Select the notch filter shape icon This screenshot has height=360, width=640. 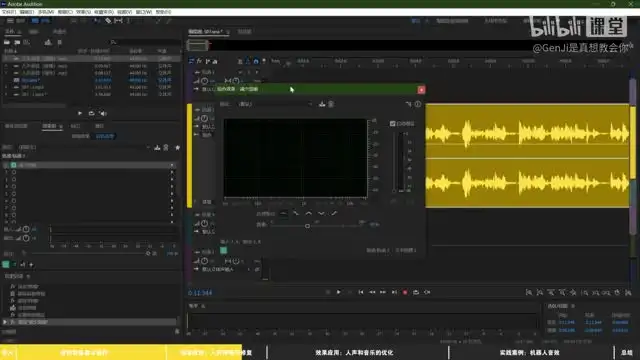(x=321, y=213)
